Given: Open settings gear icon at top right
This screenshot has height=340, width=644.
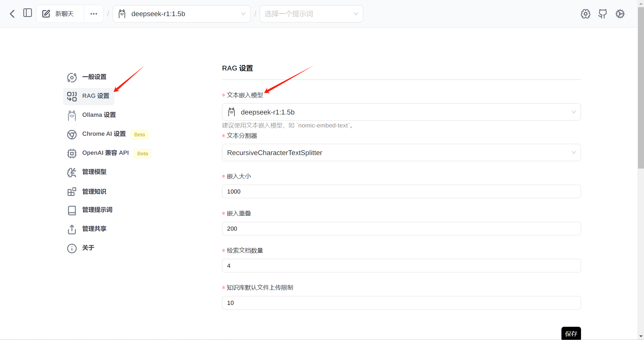Looking at the screenshot, I should [620, 14].
